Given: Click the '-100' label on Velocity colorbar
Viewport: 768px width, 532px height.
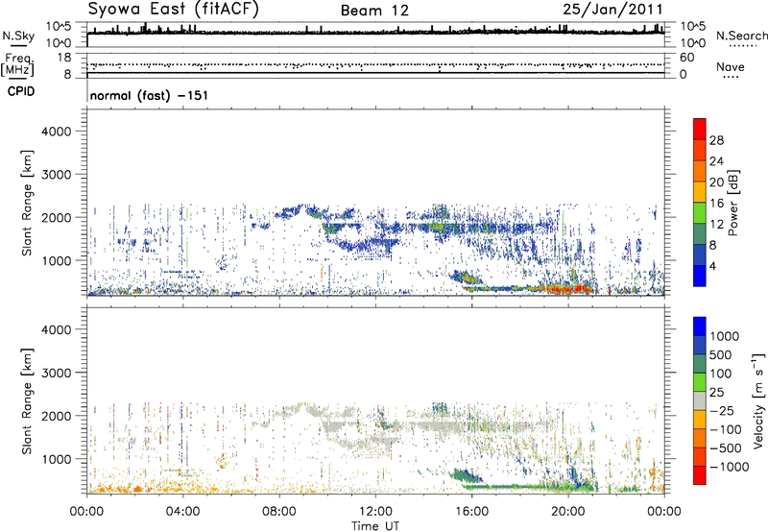Looking at the screenshot, I should [x=726, y=429].
